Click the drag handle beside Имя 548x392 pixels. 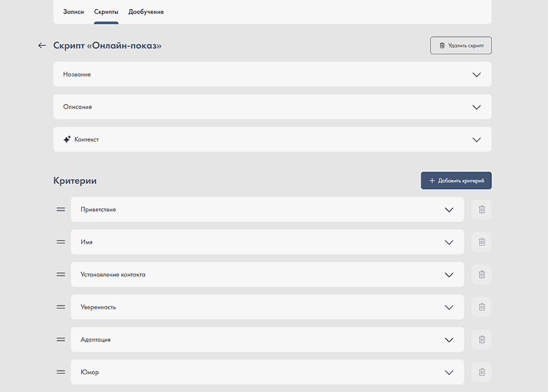61,242
